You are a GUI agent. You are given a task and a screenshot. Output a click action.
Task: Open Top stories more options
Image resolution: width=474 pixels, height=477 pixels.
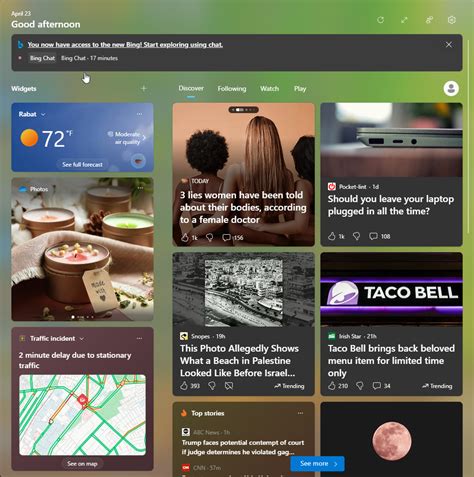[x=300, y=413]
